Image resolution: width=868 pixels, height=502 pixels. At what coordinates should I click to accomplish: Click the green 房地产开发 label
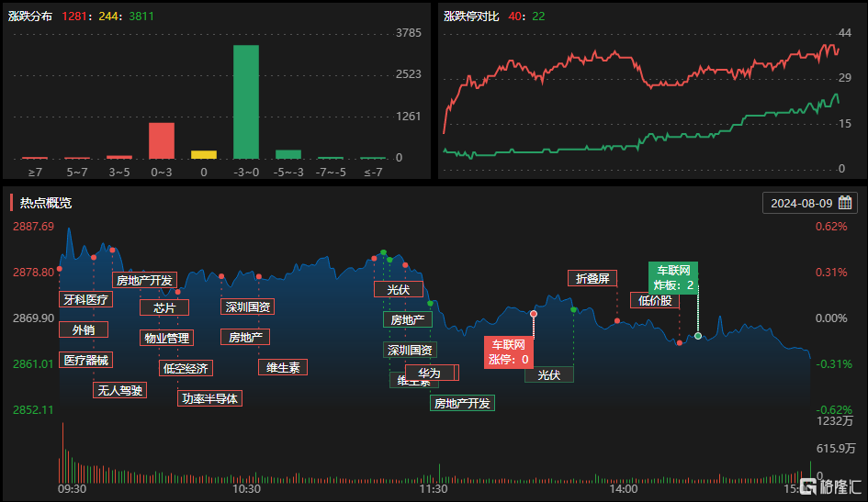[x=462, y=403]
